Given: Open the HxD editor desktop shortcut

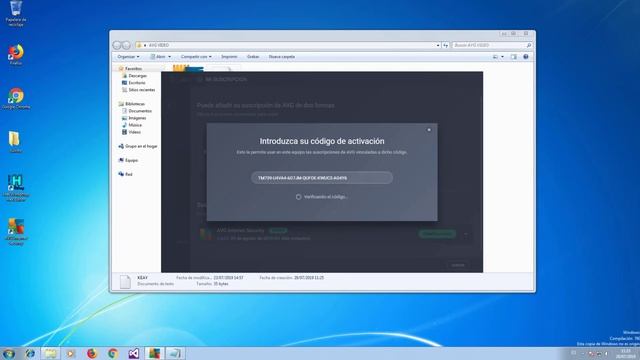Looking at the screenshot, I should [x=16, y=187].
